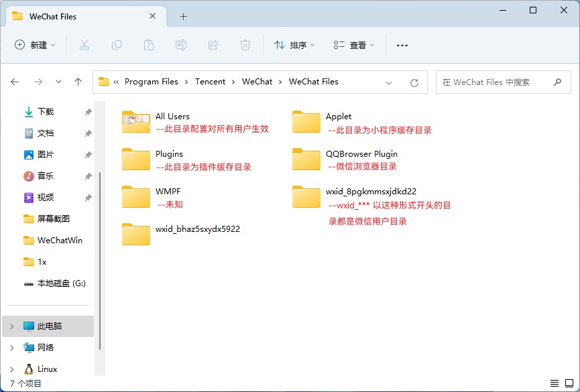Show hidden breadcrumb path chevrons
The width and height of the screenshot is (580, 392).
(116, 82)
